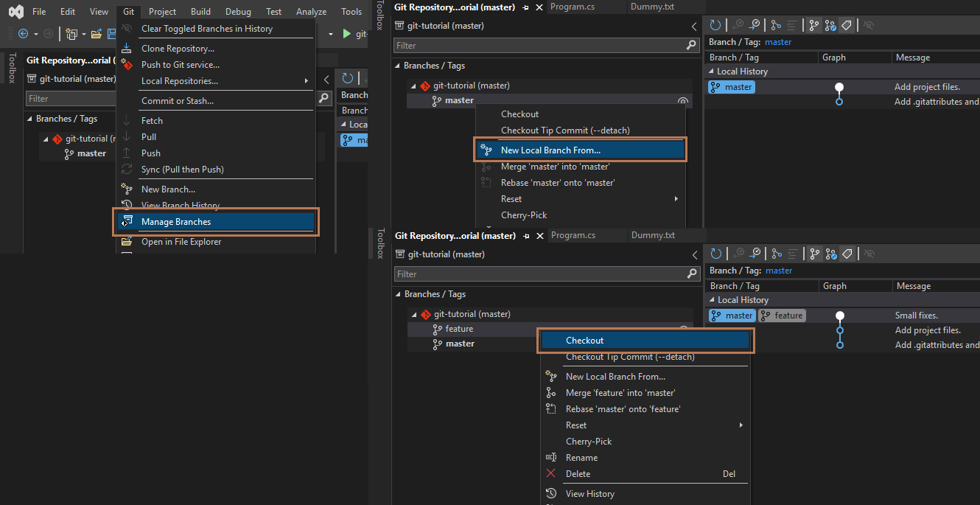Screen dimensions: 980x505
Task: Open dropdown arrow beside back navigation button
Action: point(35,34)
